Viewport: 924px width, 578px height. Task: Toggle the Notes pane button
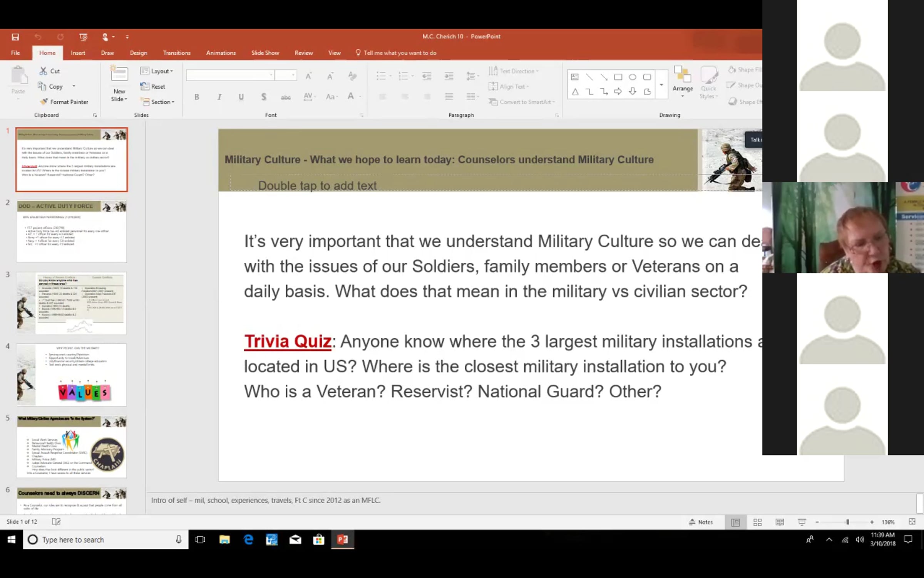pos(701,522)
